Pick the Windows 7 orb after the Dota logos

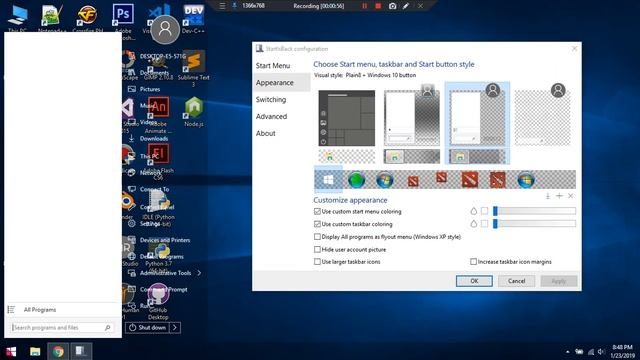[x=526, y=180]
